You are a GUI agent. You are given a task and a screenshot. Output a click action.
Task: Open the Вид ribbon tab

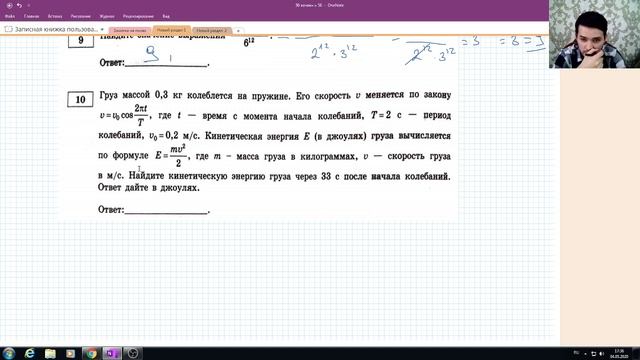click(x=166, y=16)
